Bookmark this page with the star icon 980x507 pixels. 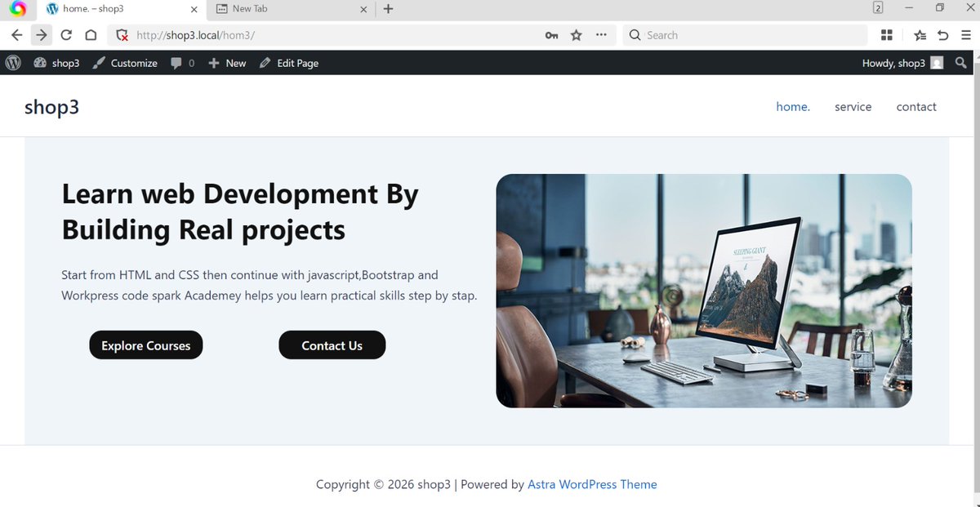(577, 35)
